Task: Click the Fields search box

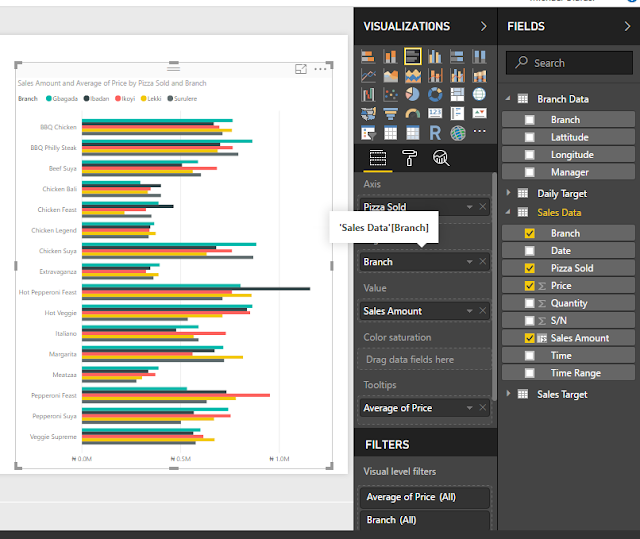Action: [x=569, y=63]
